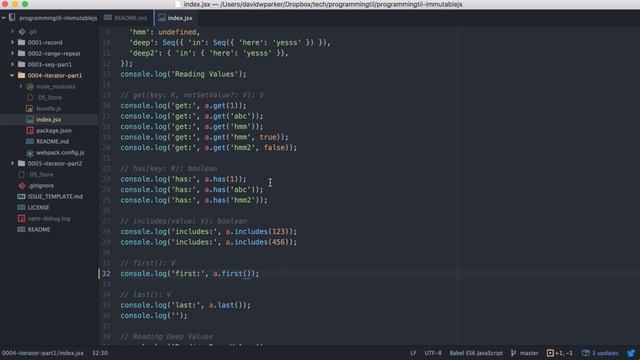Click the 0003-seq-part1 folder icon
This screenshot has height=360, width=640.
(22, 64)
